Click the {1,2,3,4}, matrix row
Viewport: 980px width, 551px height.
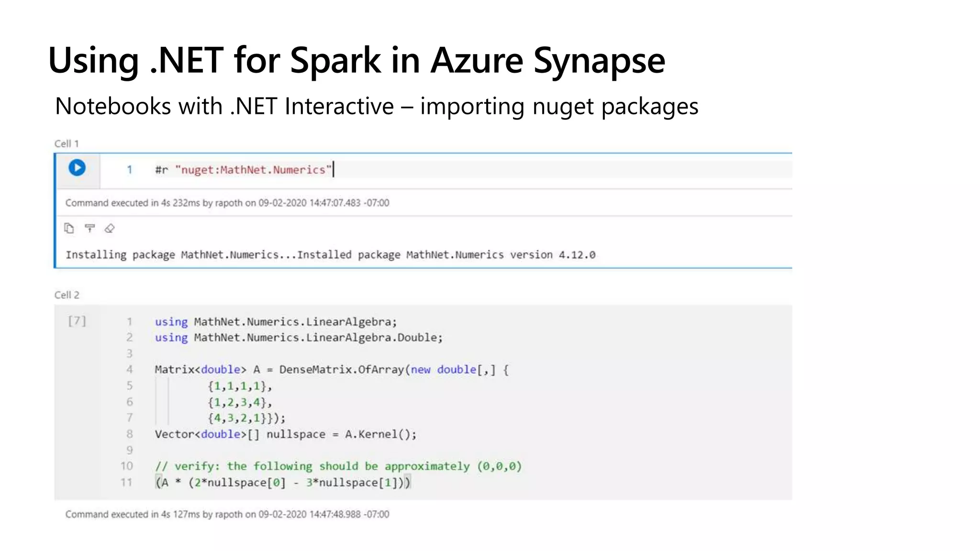pyautogui.click(x=240, y=402)
